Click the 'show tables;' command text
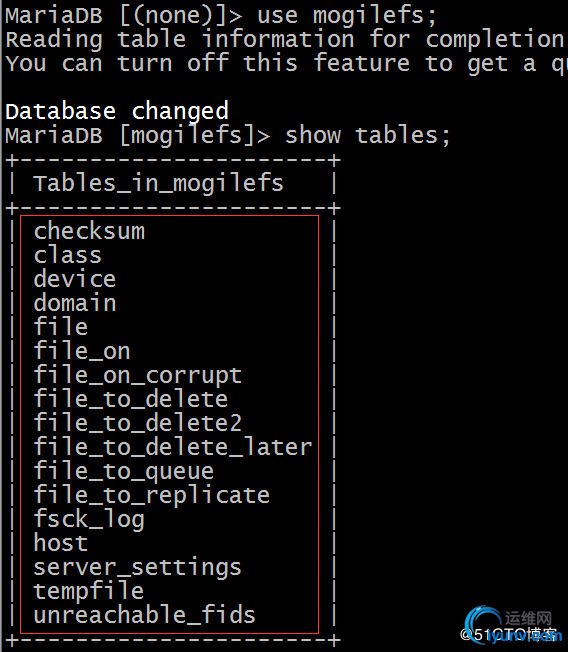Screen dimensions: 568x652 (368, 135)
